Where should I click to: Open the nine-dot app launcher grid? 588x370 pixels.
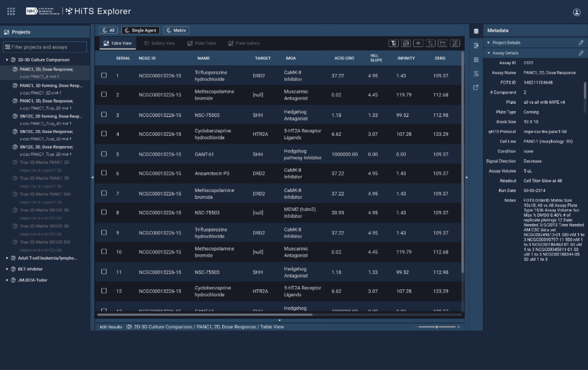pos(11,11)
